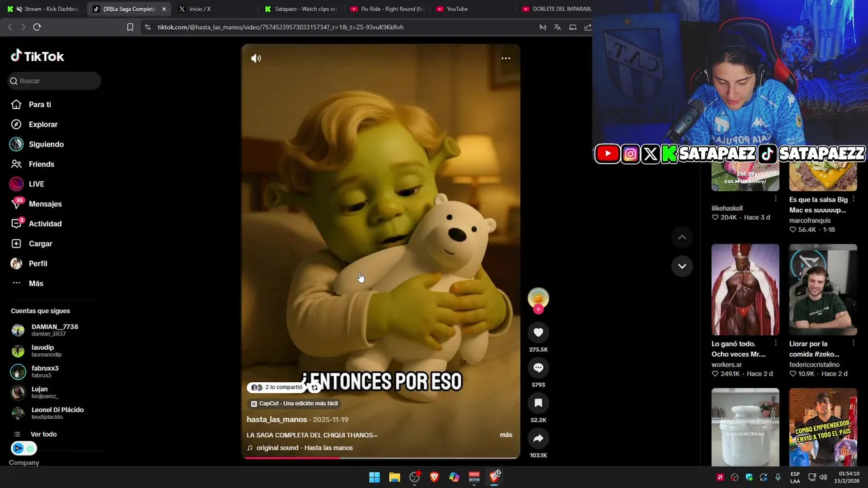Click the video progress bar
Image resolution: width=868 pixels, height=488 pixels.
[381, 457]
